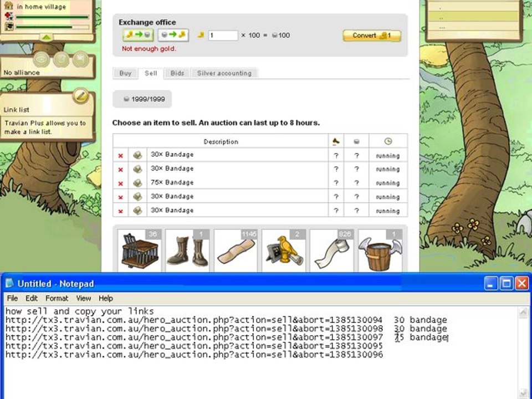Image resolution: width=532 pixels, height=399 pixels.
Task: Click the 1999/1999 silver balance box
Action: (x=142, y=99)
